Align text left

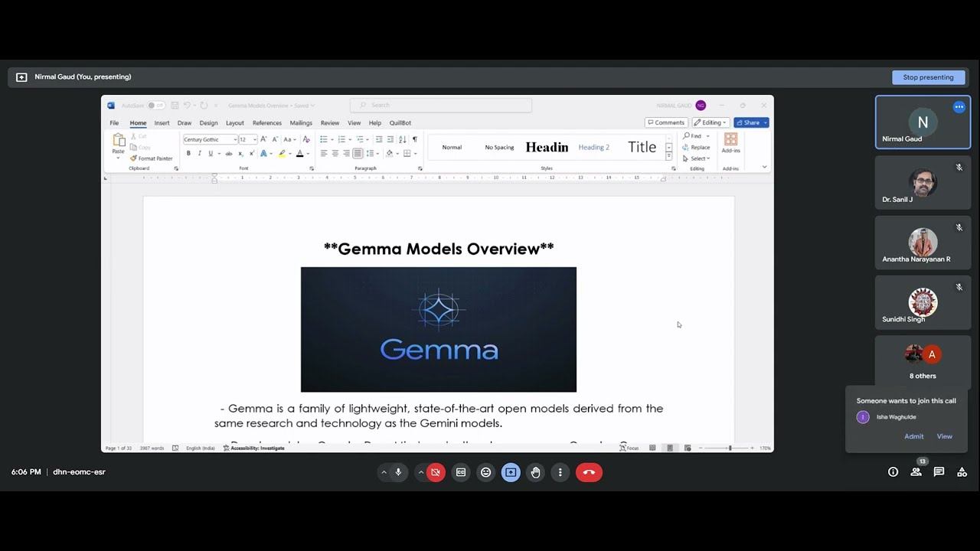point(323,154)
